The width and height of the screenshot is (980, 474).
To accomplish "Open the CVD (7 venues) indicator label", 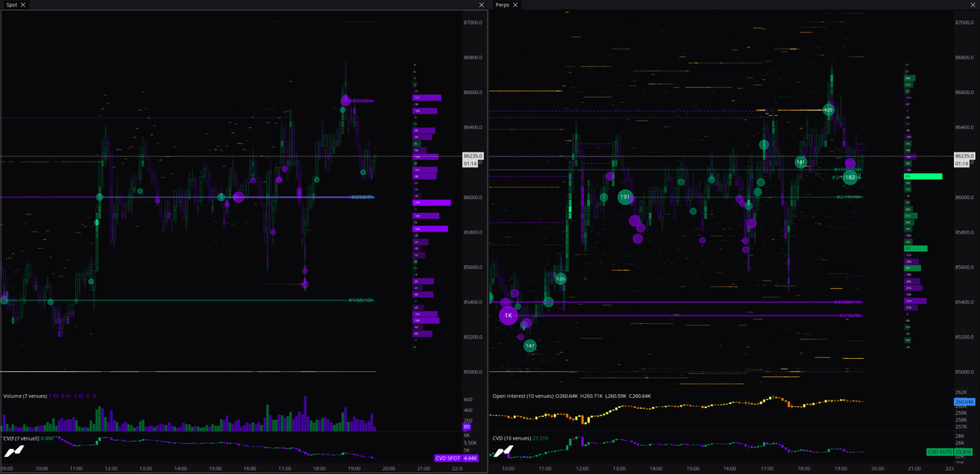I will point(20,438).
